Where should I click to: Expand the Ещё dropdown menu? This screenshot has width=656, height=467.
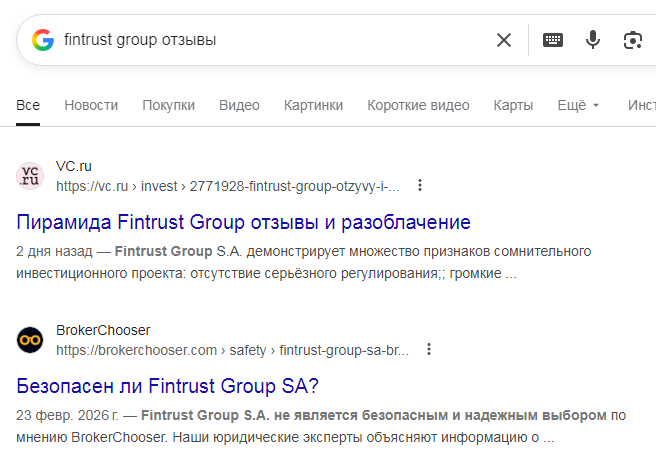tap(577, 105)
